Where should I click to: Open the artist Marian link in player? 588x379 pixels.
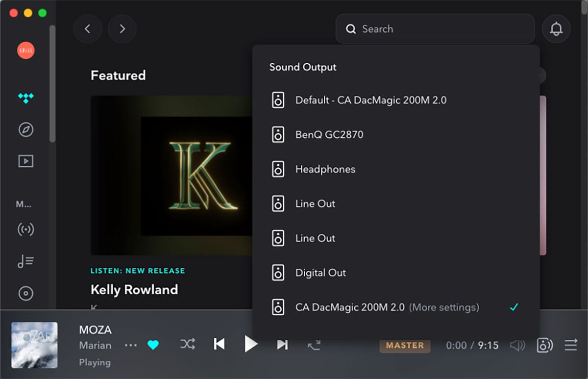[x=95, y=345]
